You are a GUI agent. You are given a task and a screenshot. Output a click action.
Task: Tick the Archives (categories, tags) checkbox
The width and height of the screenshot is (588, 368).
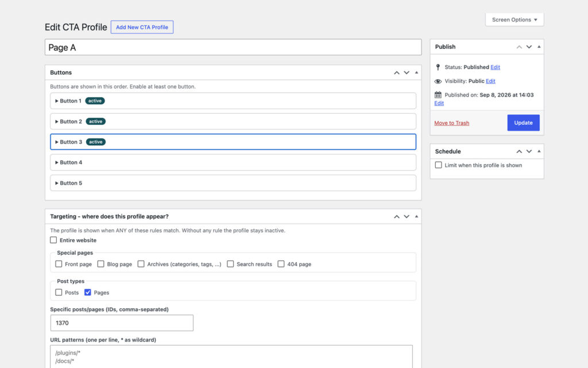point(141,264)
